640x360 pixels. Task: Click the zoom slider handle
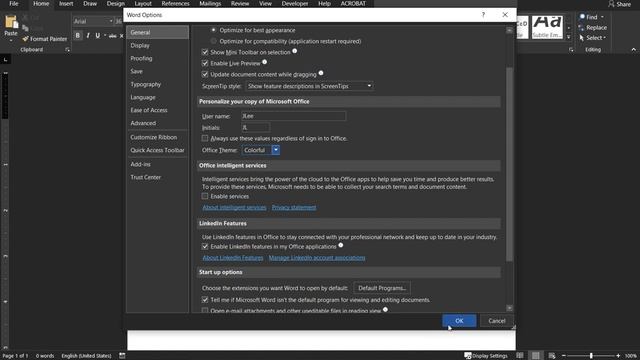click(591, 356)
